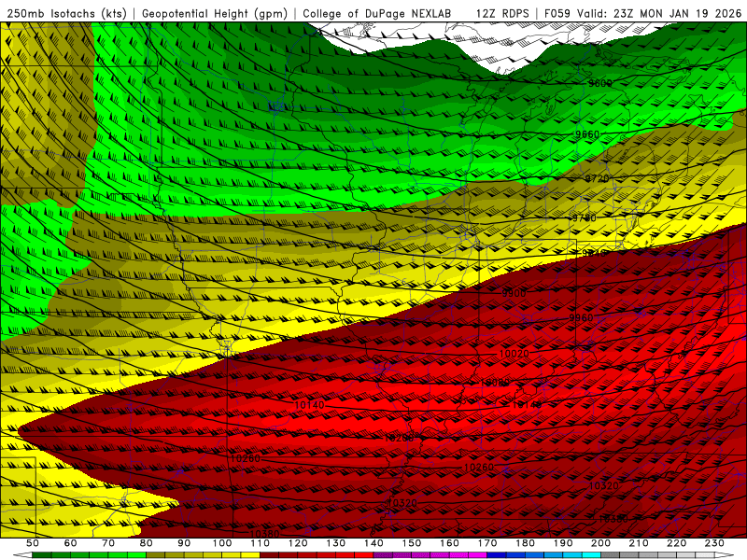Click the 'College of DuPage NEXLAB' label
Screen dimensions: 747x560
click(x=377, y=14)
